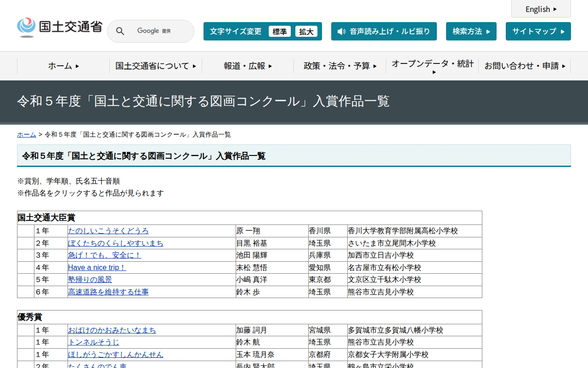This screenshot has height=368, width=588.
Task: Open the サイトマップ button
Action: tap(538, 31)
